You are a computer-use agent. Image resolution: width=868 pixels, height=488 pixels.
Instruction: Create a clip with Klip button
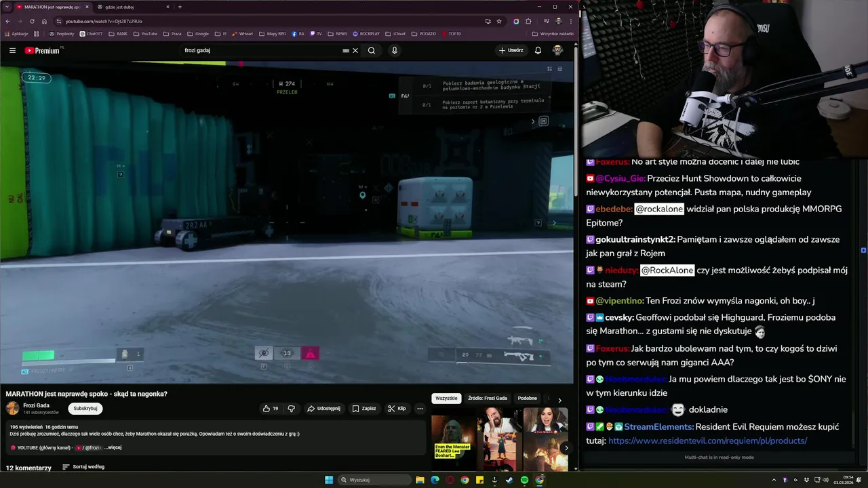click(x=397, y=409)
